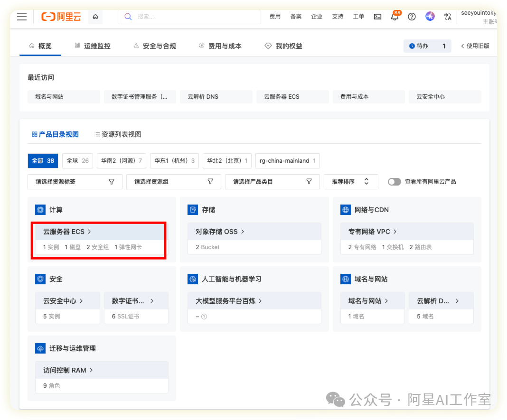Viewport: 507px width, 420px height.
Task: Click the 存储 category icon
Action: point(193,210)
